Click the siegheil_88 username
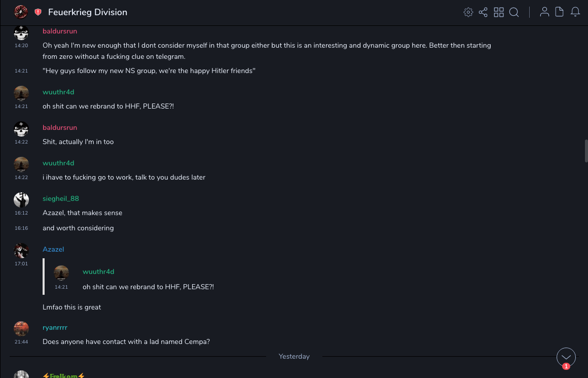The width and height of the screenshot is (588, 378). [x=61, y=198]
